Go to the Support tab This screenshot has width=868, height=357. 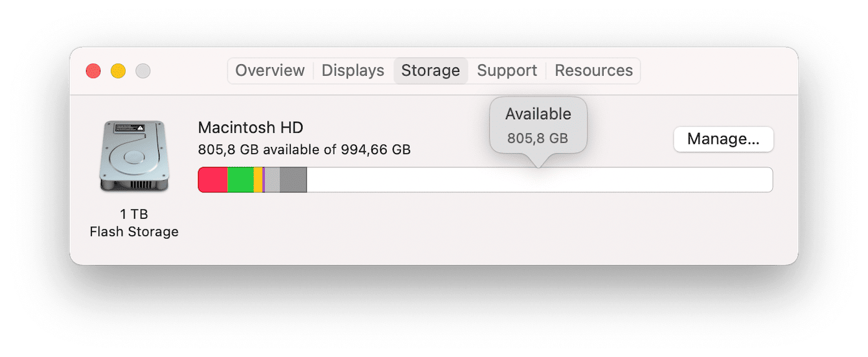click(507, 71)
